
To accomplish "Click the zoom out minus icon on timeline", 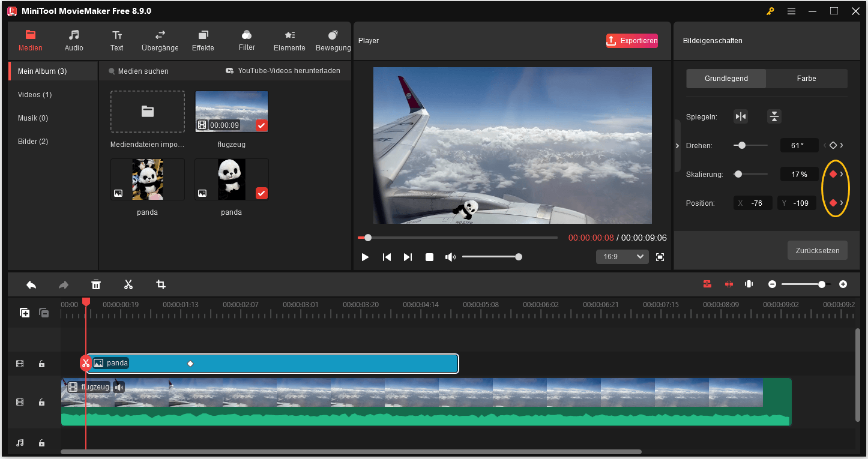I will [x=773, y=284].
